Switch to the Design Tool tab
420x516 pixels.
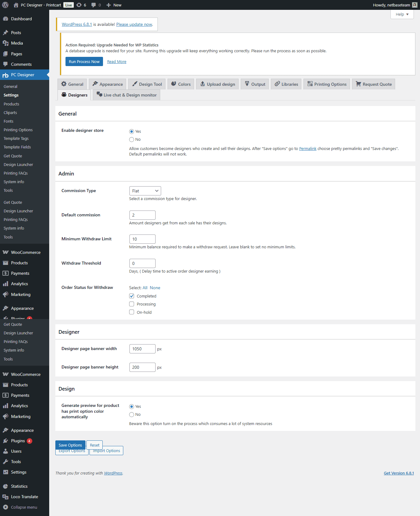tap(147, 84)
